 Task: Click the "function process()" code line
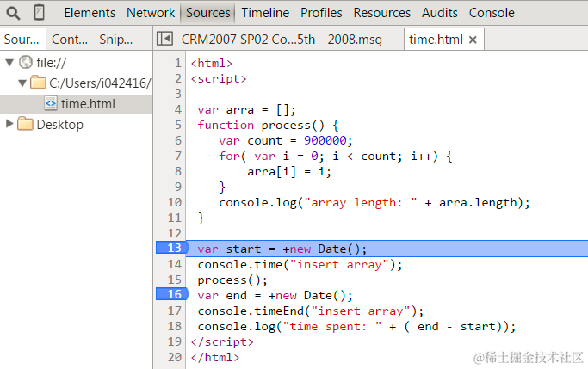pyautogui.click(x=268, y=125)
